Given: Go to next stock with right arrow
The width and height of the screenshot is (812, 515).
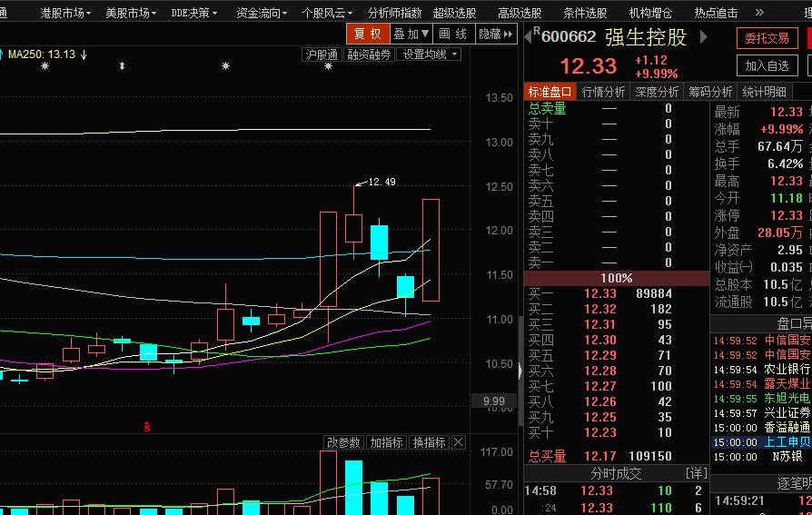Looking at the screenshot, I should (703, 36).
